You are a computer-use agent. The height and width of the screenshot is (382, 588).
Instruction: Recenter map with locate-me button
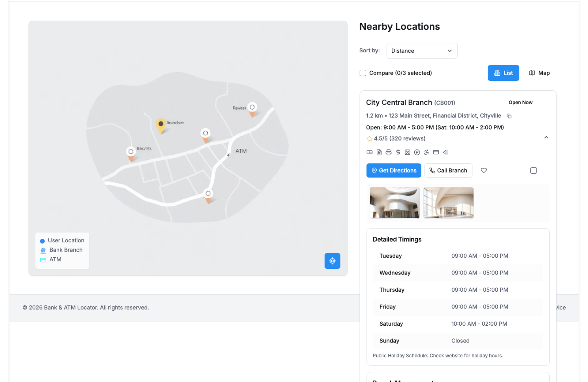[332, 261]
